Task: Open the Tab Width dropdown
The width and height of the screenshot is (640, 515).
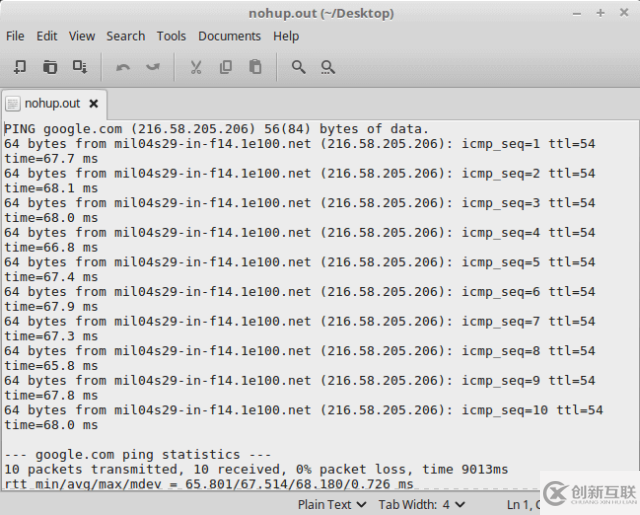Action: click(422, 505)
